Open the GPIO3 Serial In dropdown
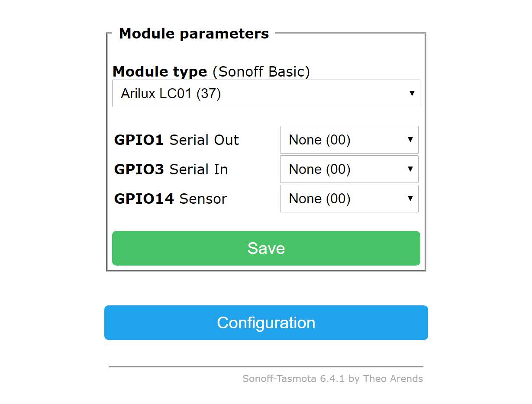 (349, 169)
